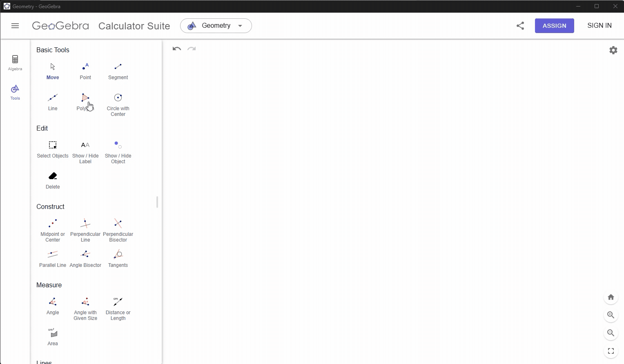Click the SIGN IN link
The width and height of the screenshot is (624, 364).
(599, 26)
